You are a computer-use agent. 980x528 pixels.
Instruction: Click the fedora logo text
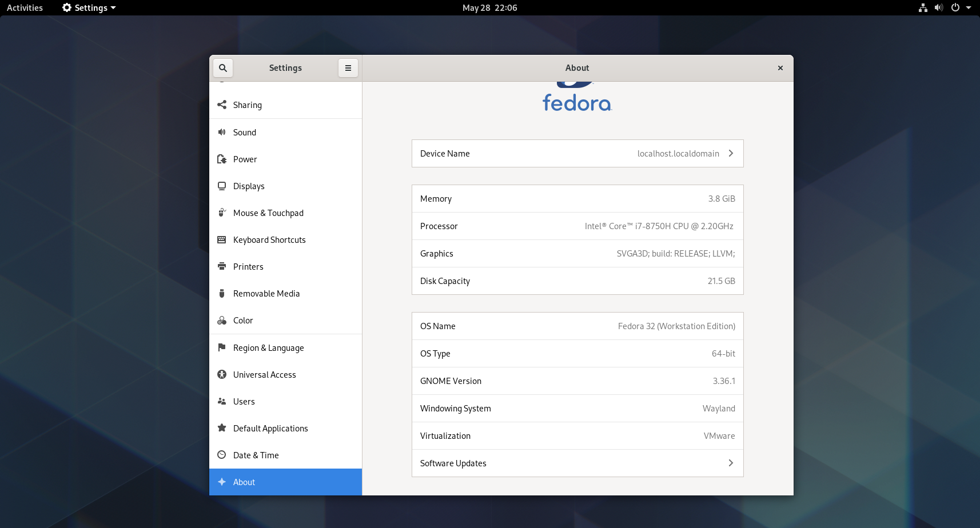[577, 103]
